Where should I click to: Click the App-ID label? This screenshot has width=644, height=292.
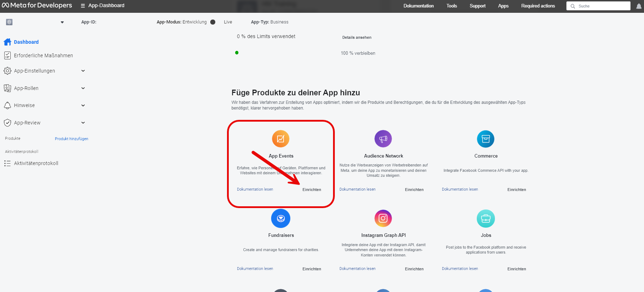[x=89, y=22]
